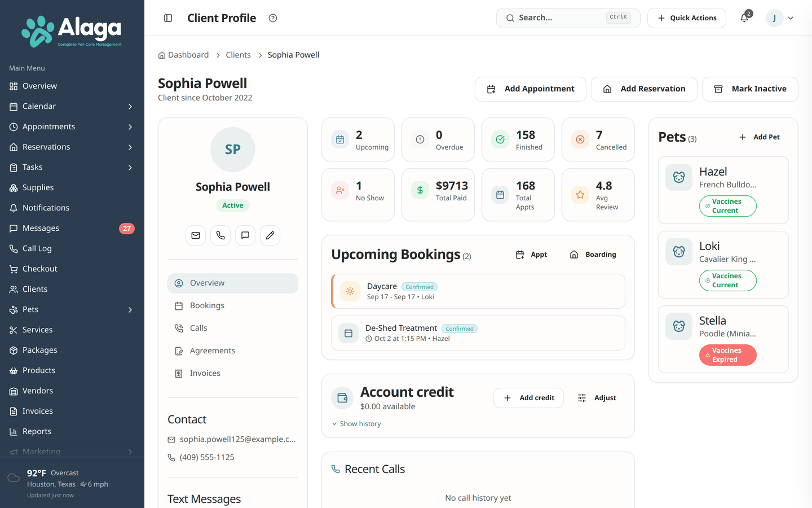Screen dimensions: 812x508
Task: Switch to the Bookings profile tab
Action: [x=233, y=306]
